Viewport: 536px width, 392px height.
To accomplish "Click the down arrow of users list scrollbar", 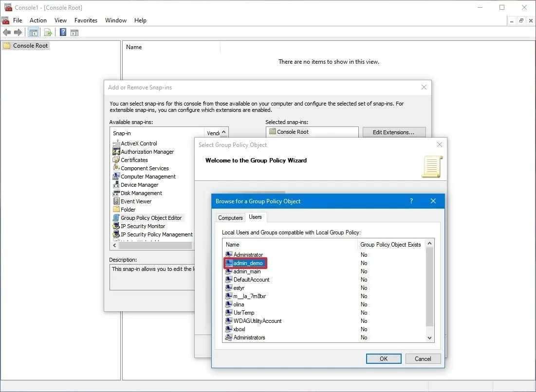I will 430,338.
